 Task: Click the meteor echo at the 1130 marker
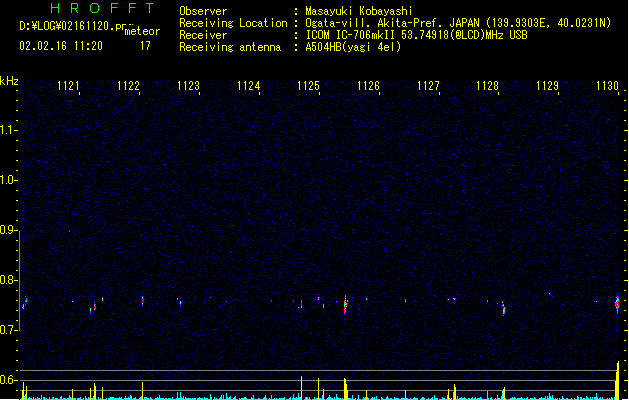(x=617, y=304)
